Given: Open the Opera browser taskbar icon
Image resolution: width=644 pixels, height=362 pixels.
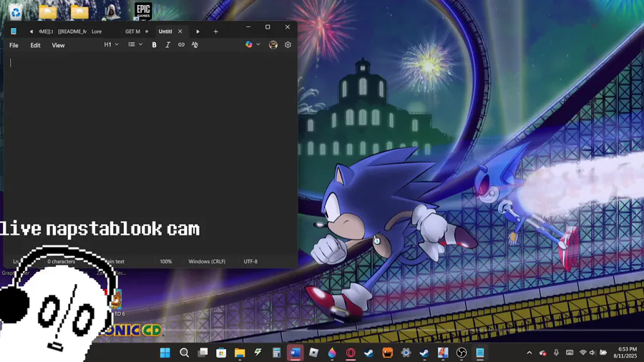Looking at the screenshot, I should (351, 353).
